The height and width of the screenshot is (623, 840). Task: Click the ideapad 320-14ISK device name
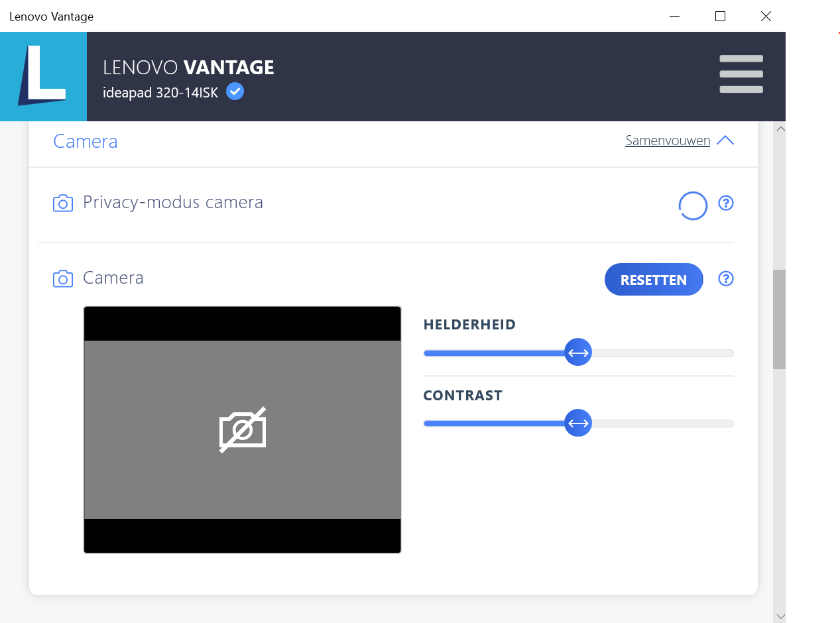[x=160, y=93]
